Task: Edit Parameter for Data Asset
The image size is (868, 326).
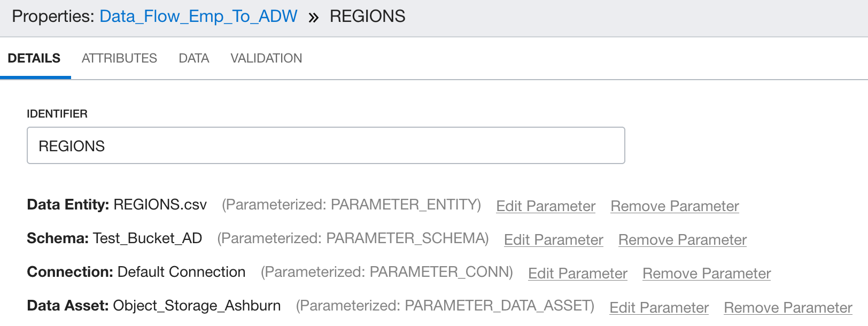Action: (x=659, y=308)
